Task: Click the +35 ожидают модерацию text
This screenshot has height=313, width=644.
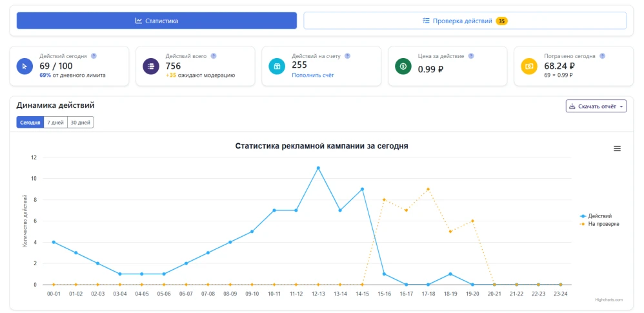Action: (201, 75)
